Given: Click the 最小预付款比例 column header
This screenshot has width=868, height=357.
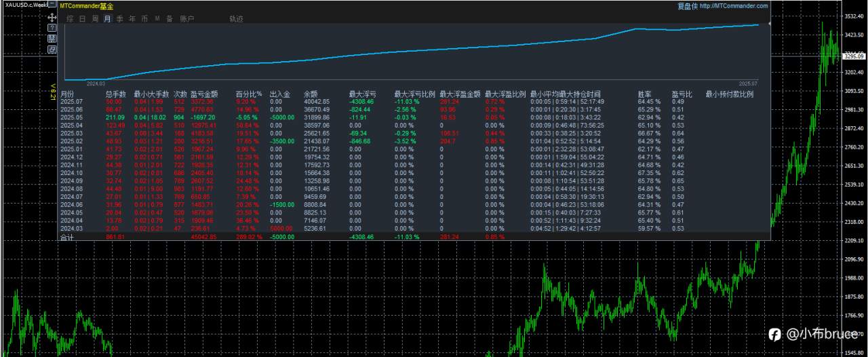Looking at the screenshot, I should click(x=730, y=94).
